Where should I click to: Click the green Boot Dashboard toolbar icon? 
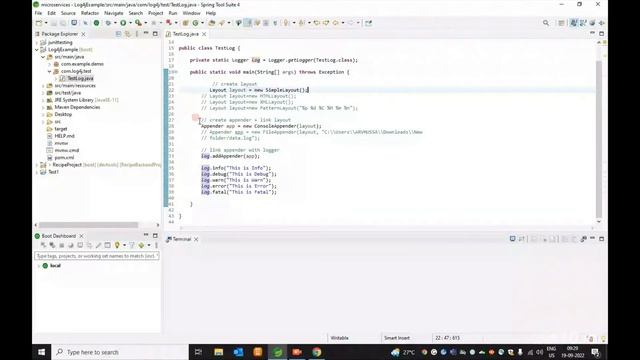(96, 23)
